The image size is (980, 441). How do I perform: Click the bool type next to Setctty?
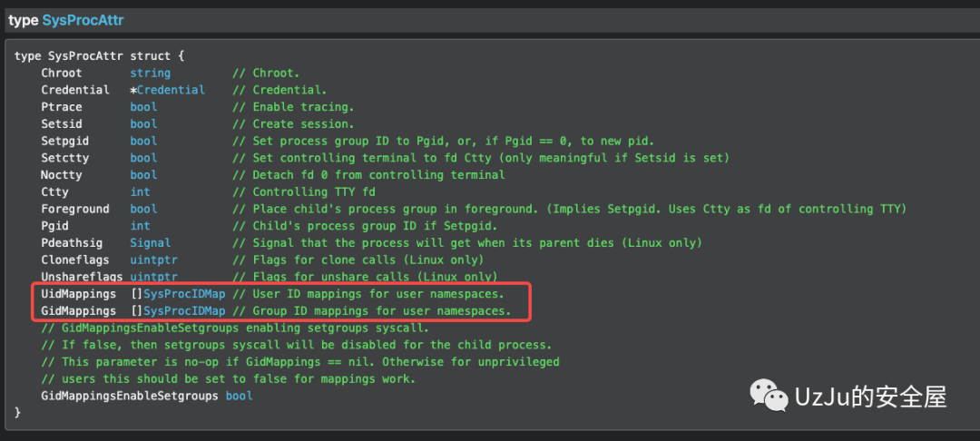pos(143,157)
